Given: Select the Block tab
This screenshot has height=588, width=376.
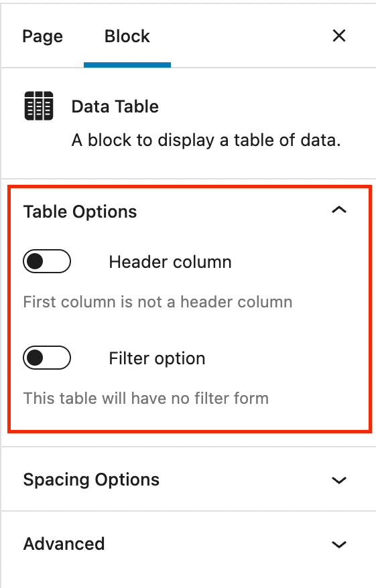Looking at the screenshot, I should pos(127,36).
